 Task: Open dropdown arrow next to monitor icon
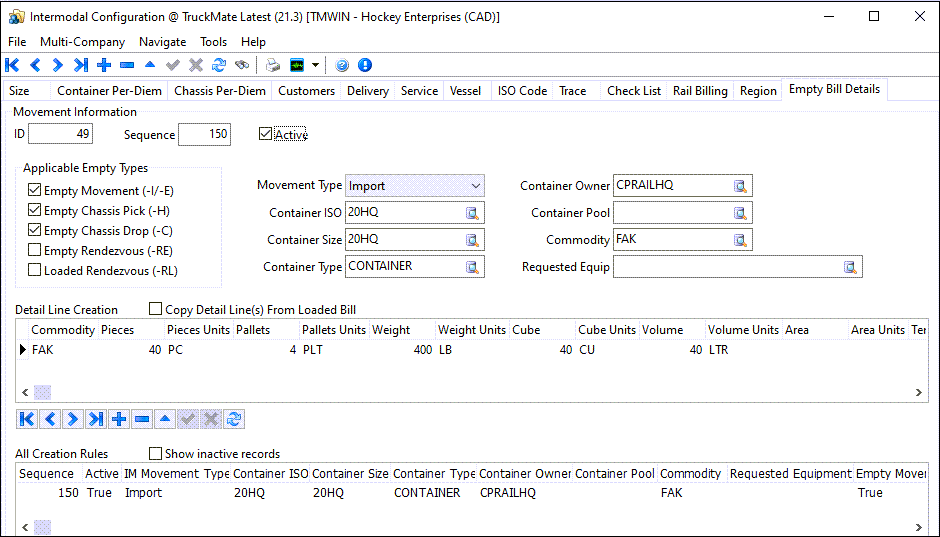[316, 65]
